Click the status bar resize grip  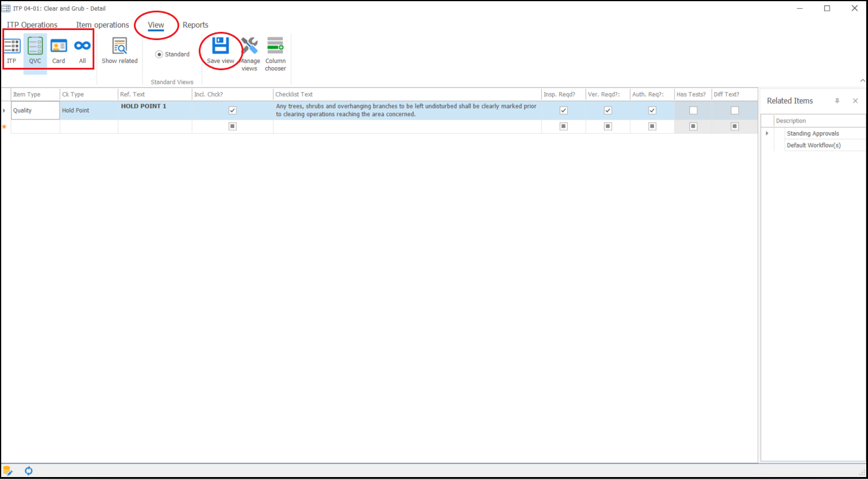862,472
